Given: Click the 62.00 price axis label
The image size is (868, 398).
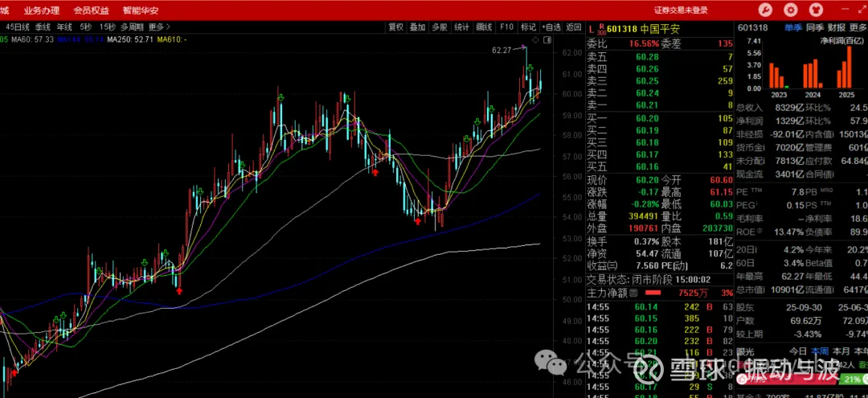Looking at the screenshot, I should (571, 52).
